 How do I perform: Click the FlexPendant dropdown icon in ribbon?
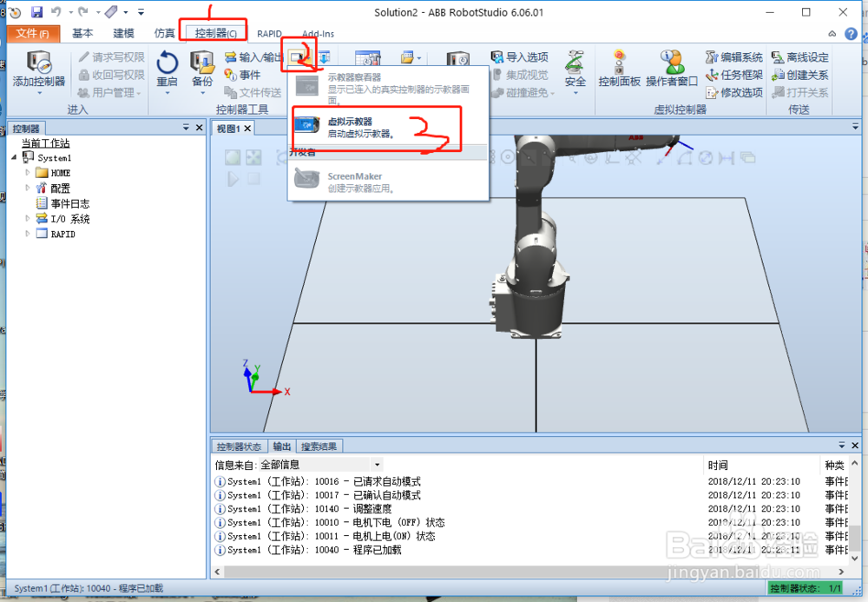click(x=300, y=57)
